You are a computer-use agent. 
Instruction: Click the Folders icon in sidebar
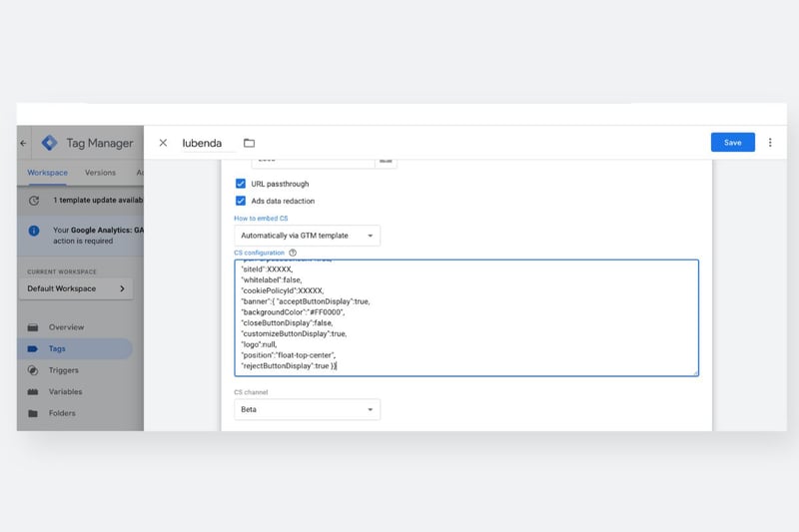pyautogui.click(x=33, y=413)
